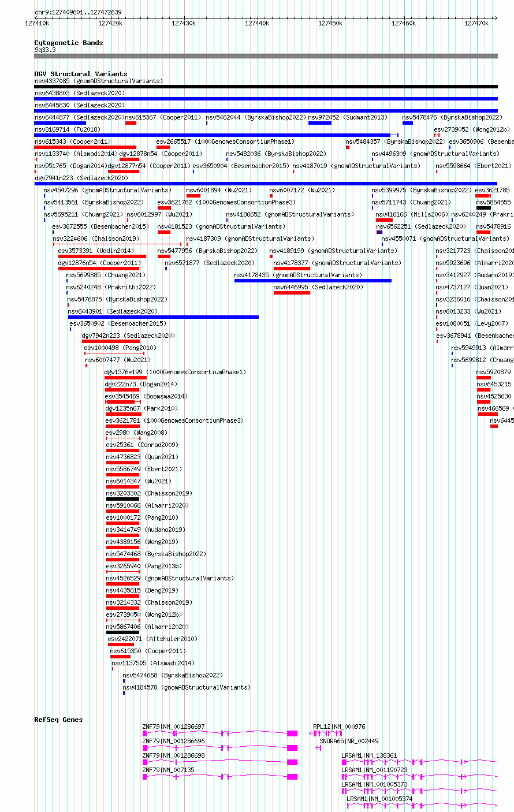Click the nsv4178435 gnomAD blue variant bar
The width and height of the screenshot is (514, 812).
click(313, 281)
